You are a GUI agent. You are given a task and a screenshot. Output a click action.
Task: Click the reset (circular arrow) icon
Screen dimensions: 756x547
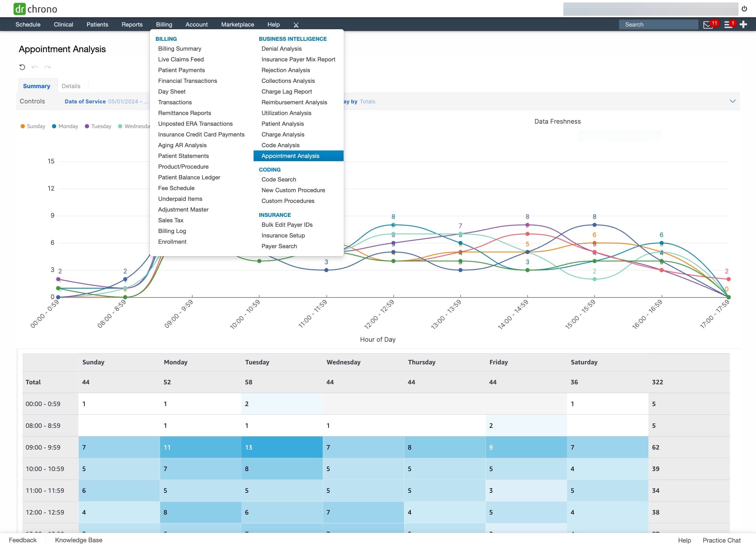[22, 67]
